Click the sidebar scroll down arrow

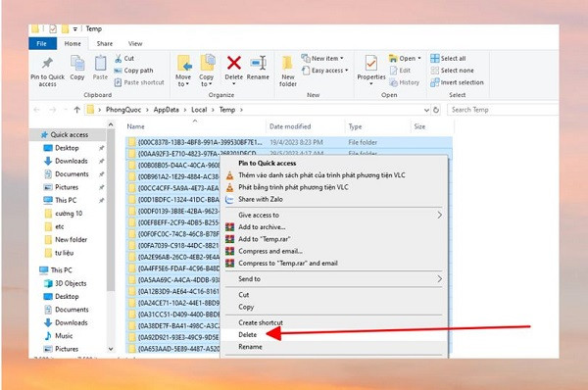111,349
